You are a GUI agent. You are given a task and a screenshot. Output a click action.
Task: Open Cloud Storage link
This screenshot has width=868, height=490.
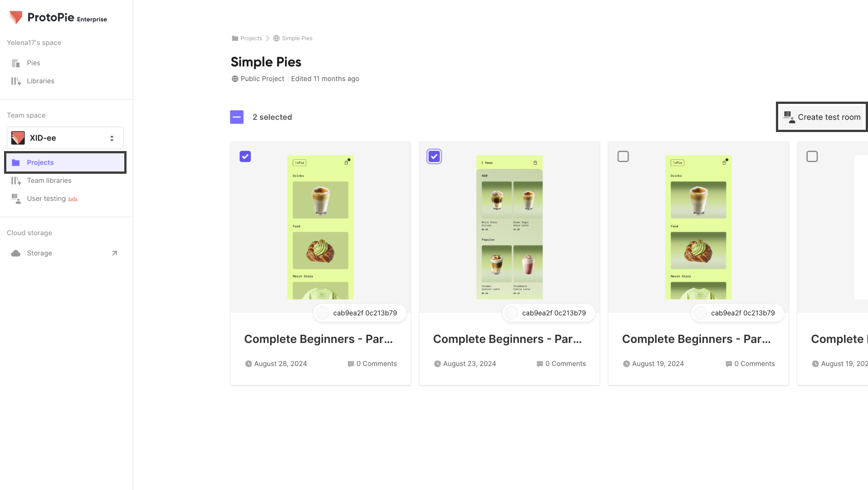[39, 253]
